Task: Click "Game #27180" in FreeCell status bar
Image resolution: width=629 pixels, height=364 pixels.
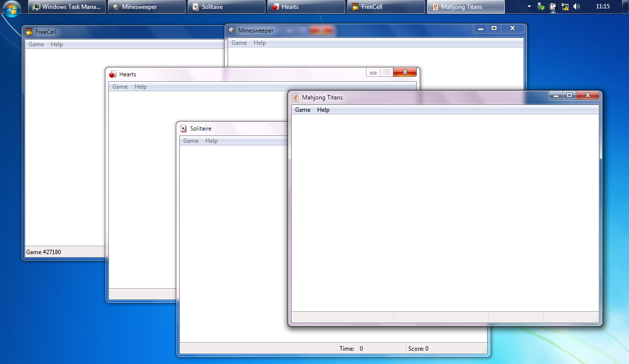Action: (x=43, y=252)
